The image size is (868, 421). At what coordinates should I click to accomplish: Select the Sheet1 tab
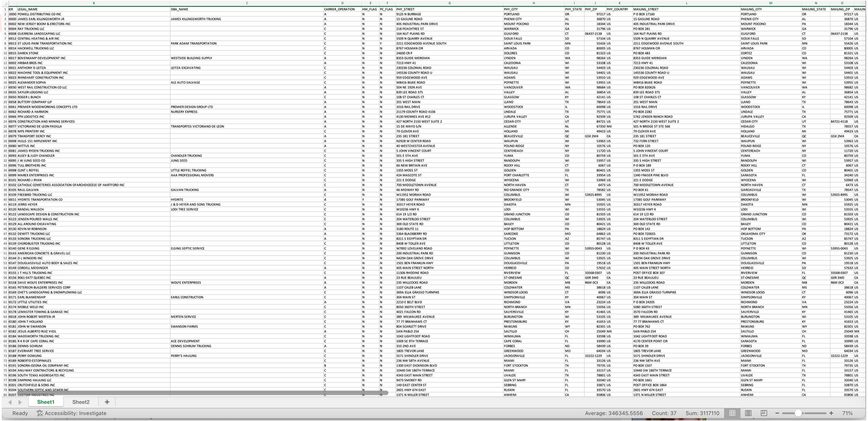46,402
